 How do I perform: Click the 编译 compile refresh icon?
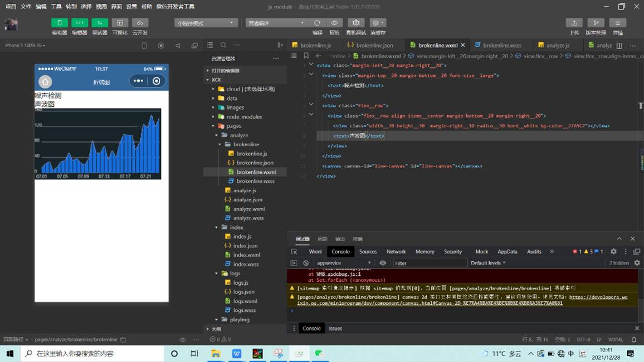click(x=317, y=23)
